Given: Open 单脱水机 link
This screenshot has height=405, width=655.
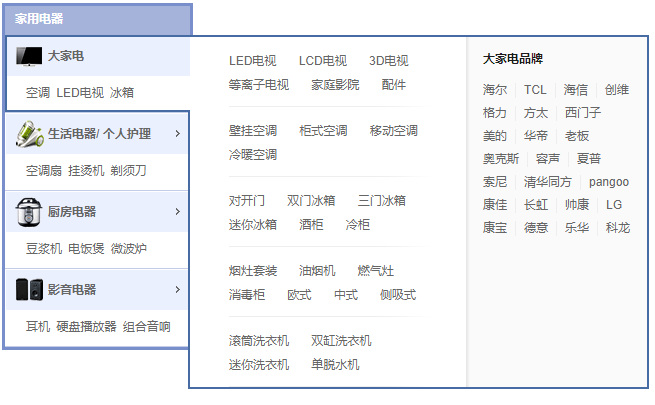Looking at the screenshot, I should (x=335, y=365).
